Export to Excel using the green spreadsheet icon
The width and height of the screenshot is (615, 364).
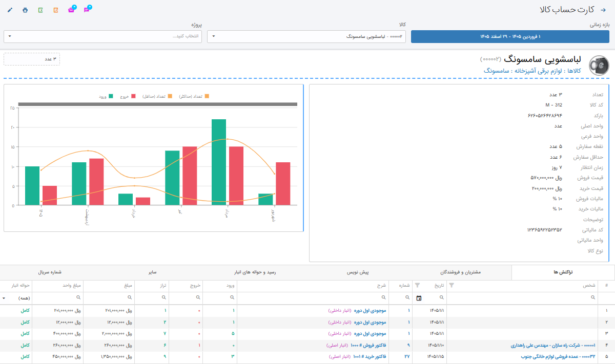coord(40,10)
